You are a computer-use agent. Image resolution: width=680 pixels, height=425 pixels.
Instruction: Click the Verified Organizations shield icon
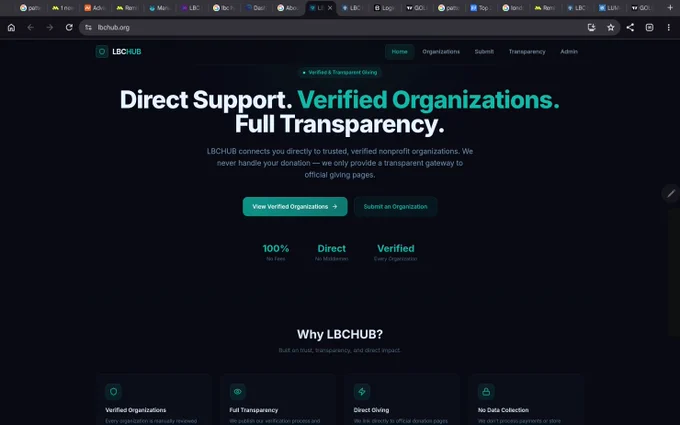[113, 392]
